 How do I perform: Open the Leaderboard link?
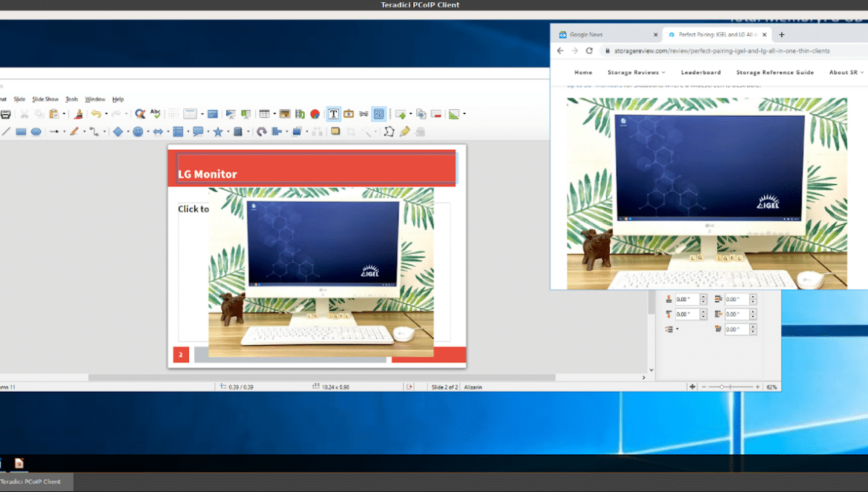701,73
